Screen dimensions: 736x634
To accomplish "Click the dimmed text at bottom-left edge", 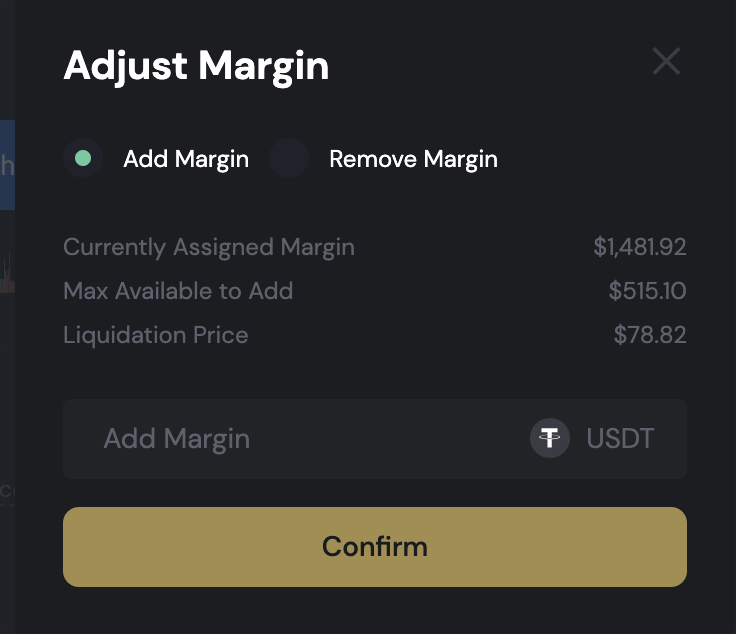I will coord(6,491).
